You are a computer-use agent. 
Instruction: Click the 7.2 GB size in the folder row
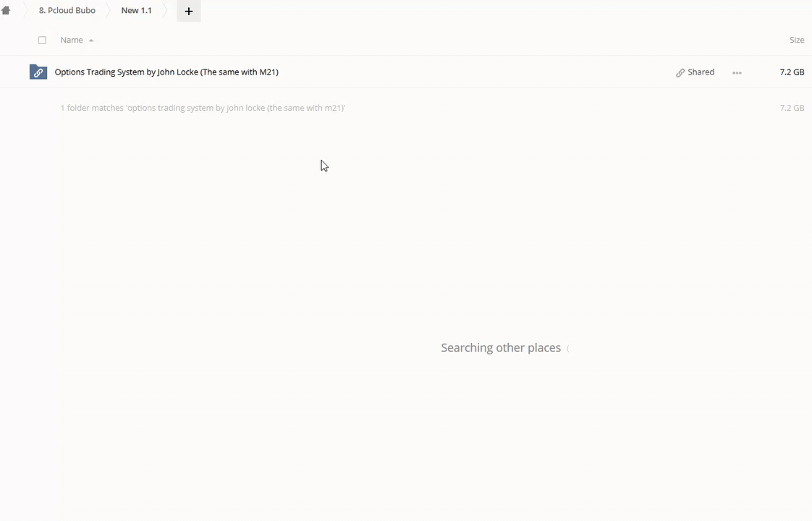point(792,72)
